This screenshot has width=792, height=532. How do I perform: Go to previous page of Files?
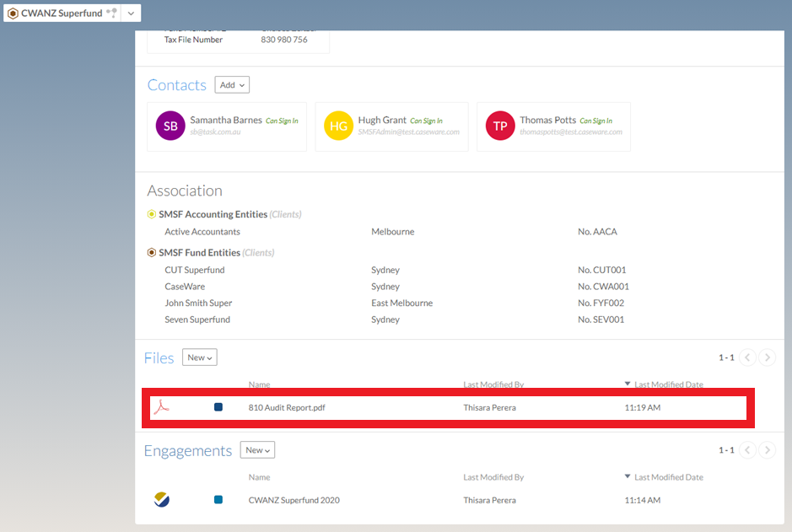tap(747, 357)
